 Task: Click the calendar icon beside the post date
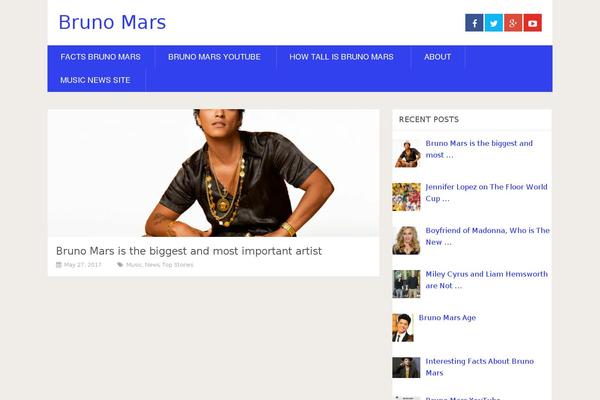click(x=59, y=265)
